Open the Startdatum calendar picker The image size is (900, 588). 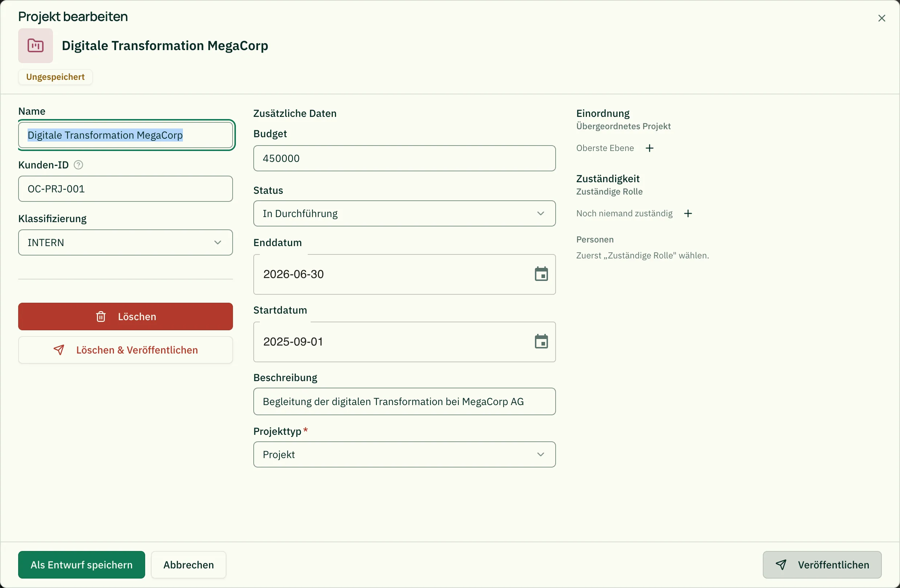(541, 342)
